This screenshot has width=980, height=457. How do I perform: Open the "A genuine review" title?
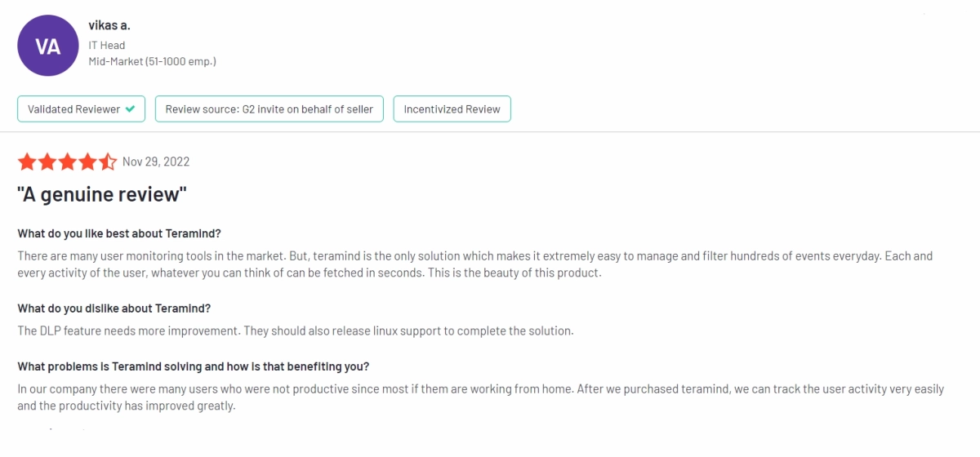pos(102,195)
